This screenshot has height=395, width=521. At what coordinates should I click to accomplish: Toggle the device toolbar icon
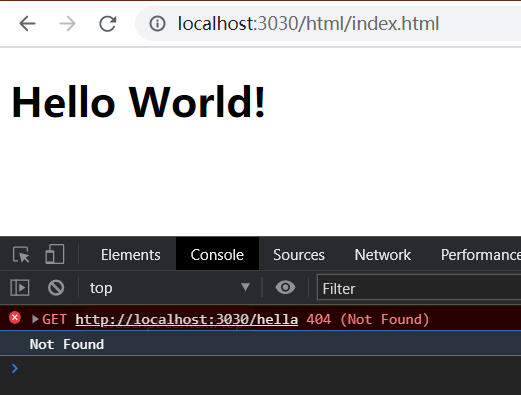tap(54, 254)
